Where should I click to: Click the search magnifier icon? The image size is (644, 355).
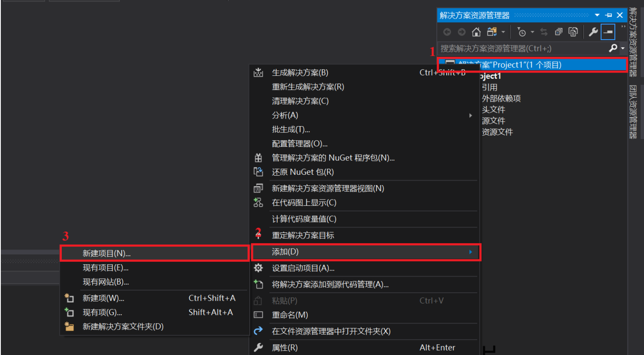613,48
